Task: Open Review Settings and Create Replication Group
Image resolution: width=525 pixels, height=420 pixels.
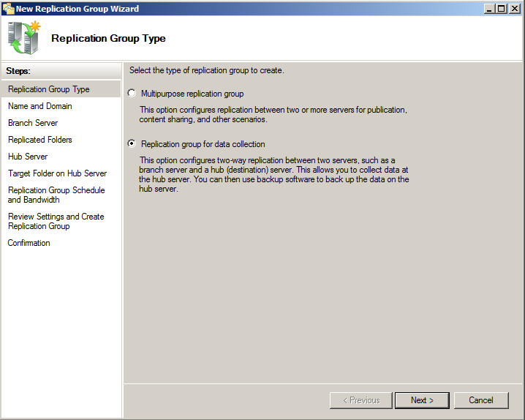Action: click(x=56, y=221)
